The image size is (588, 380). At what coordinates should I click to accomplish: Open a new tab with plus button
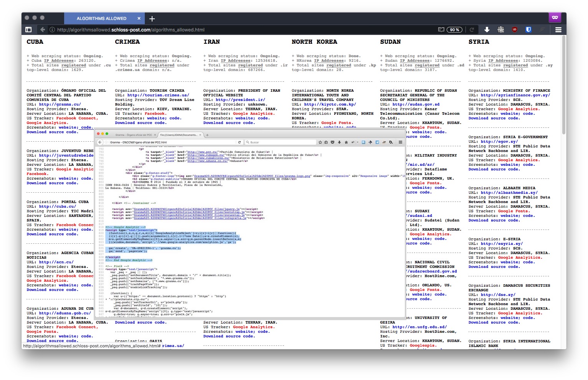click(x=152, y=18)
